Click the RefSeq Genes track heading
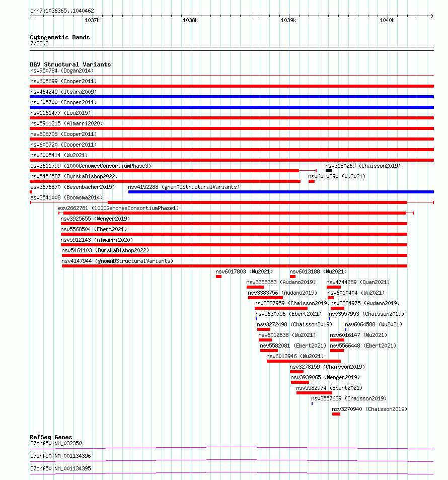 [x=51, y=438]
